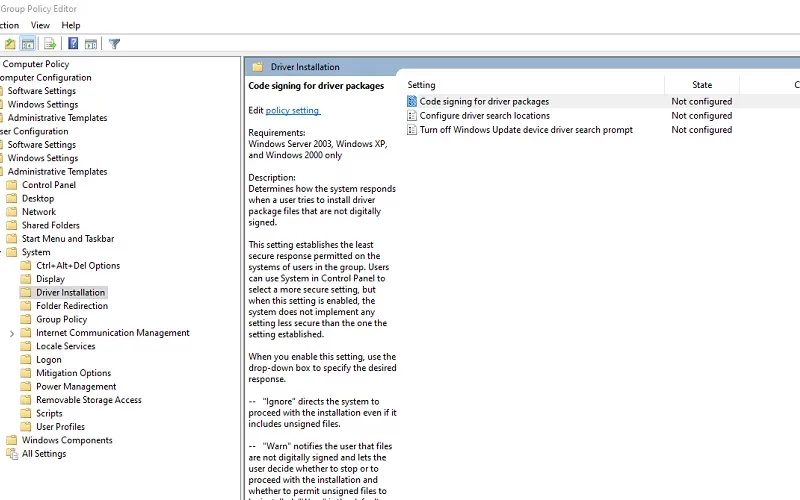
Task: Open the View menu
Action: [40, 25]
